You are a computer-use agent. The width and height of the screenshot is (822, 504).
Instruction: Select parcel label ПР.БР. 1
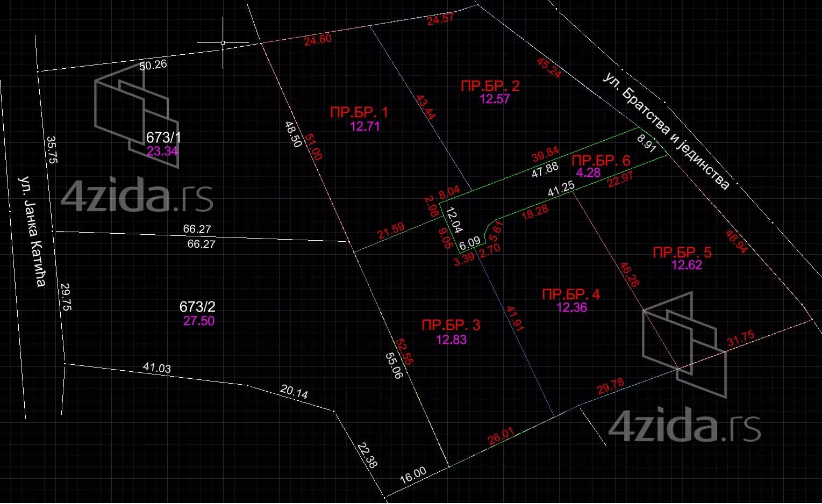359,112
